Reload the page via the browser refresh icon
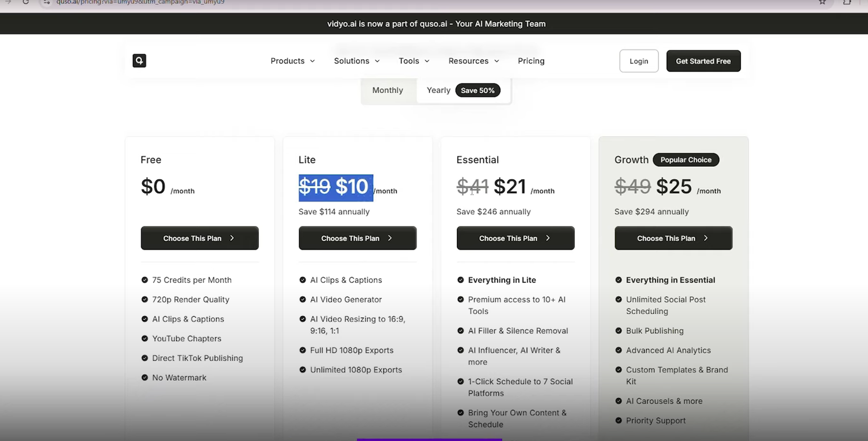 pos(25,2)
